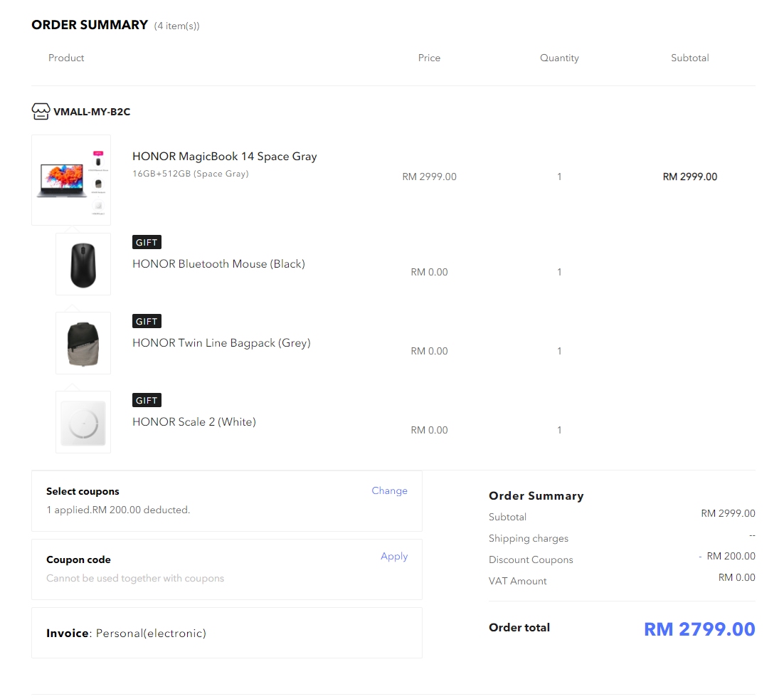This screenshot has height=699, width=784.
Task: Click the GIFT badge above Bluetooth Mouse
Action: 147,243
